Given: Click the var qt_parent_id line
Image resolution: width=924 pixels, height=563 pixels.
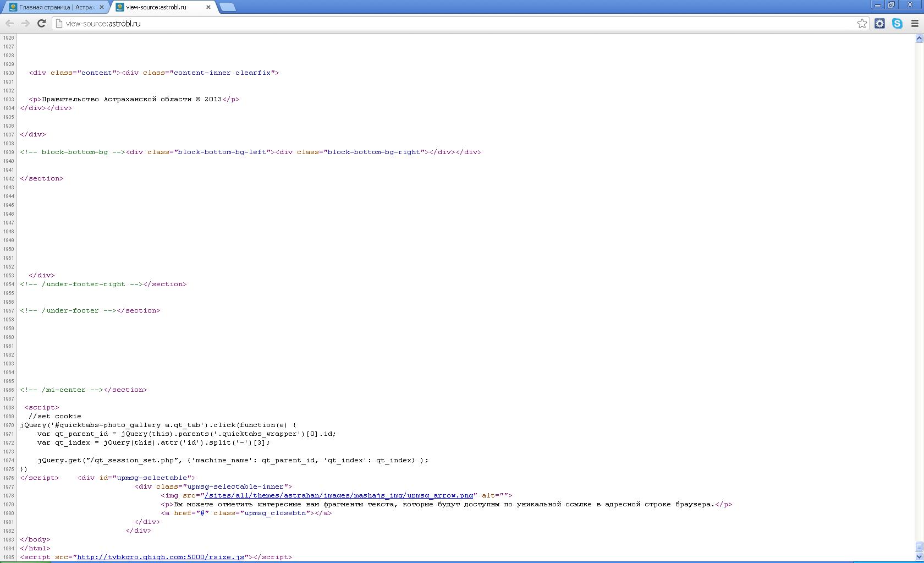Looking at the screenshot, I should (x=186, y=434).
